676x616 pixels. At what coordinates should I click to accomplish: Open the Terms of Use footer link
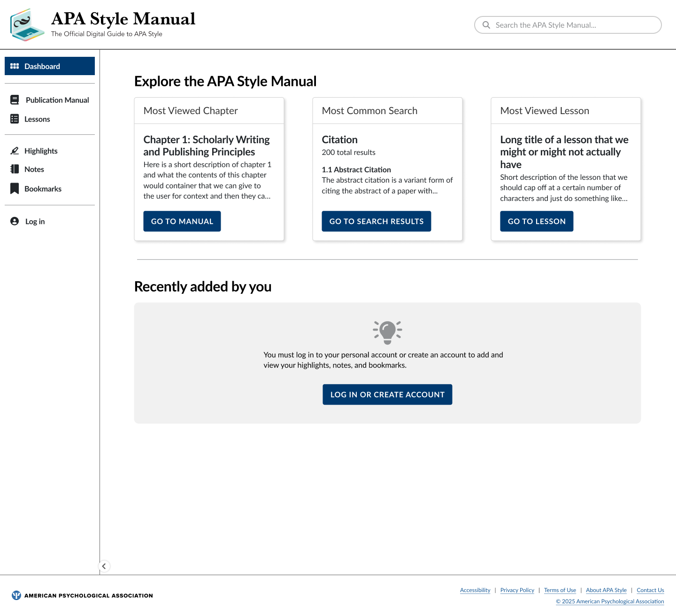tap(560, 590)
